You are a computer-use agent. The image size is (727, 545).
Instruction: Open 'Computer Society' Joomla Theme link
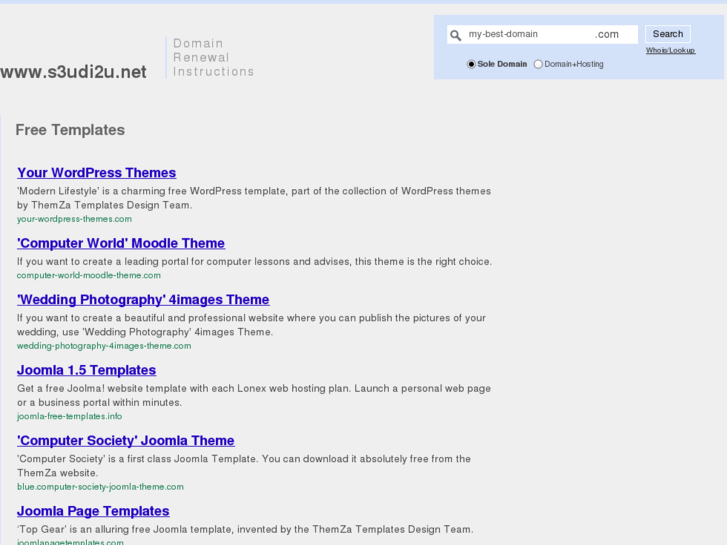[126, 441]
